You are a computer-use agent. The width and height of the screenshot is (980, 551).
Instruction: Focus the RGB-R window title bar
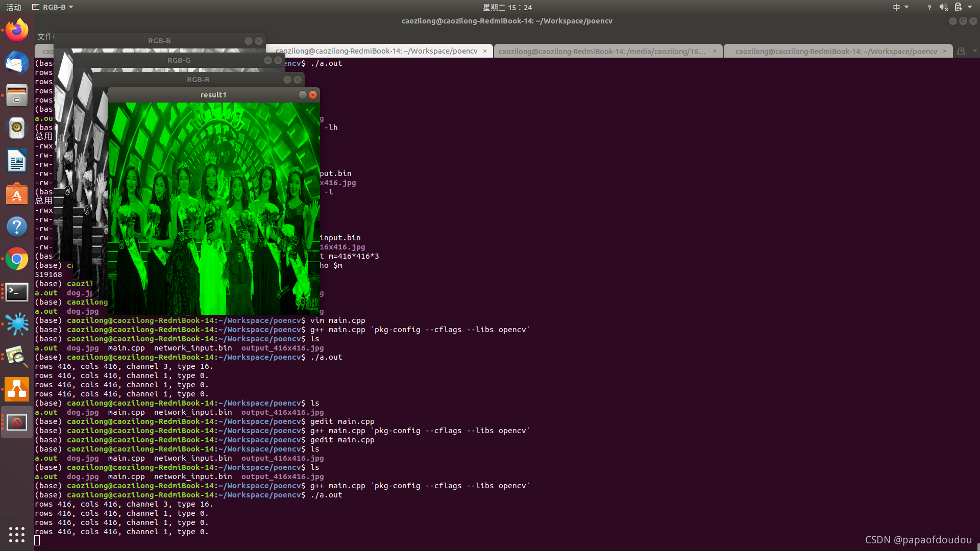coord(198,80)
